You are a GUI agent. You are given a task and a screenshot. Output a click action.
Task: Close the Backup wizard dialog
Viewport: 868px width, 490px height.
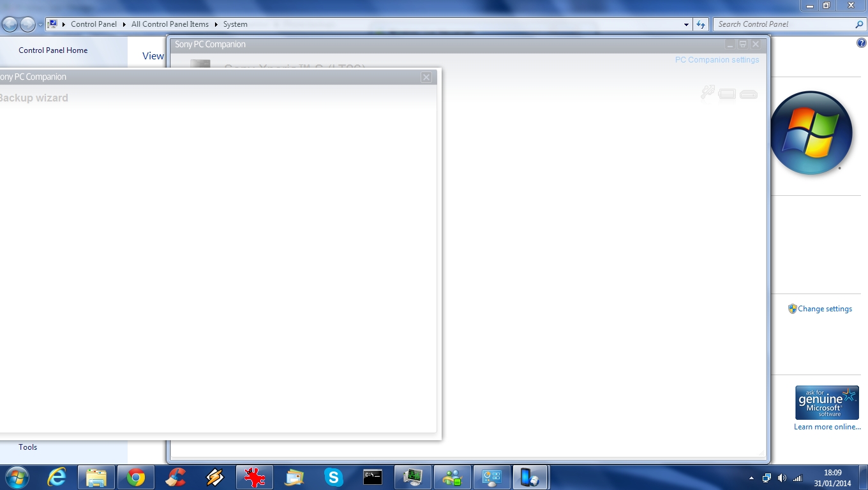426,77
